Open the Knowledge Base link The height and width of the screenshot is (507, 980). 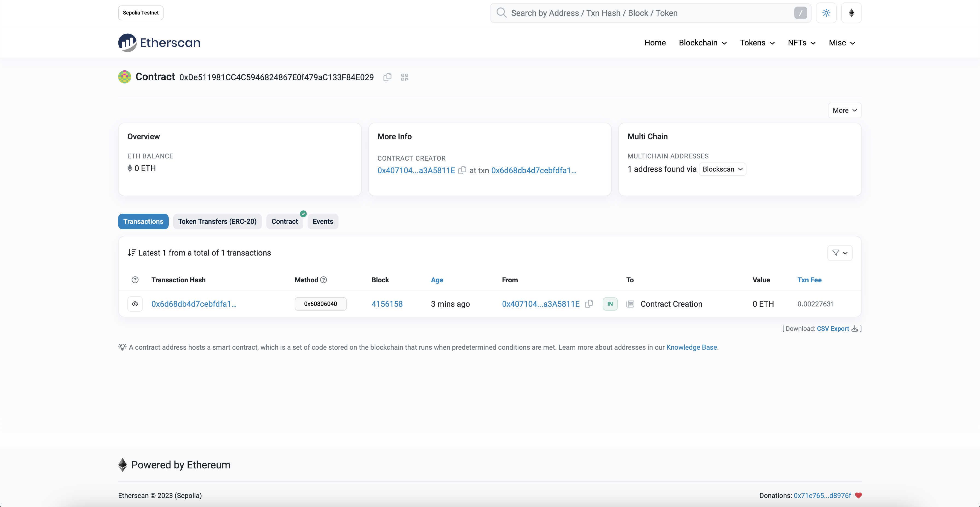692,347
